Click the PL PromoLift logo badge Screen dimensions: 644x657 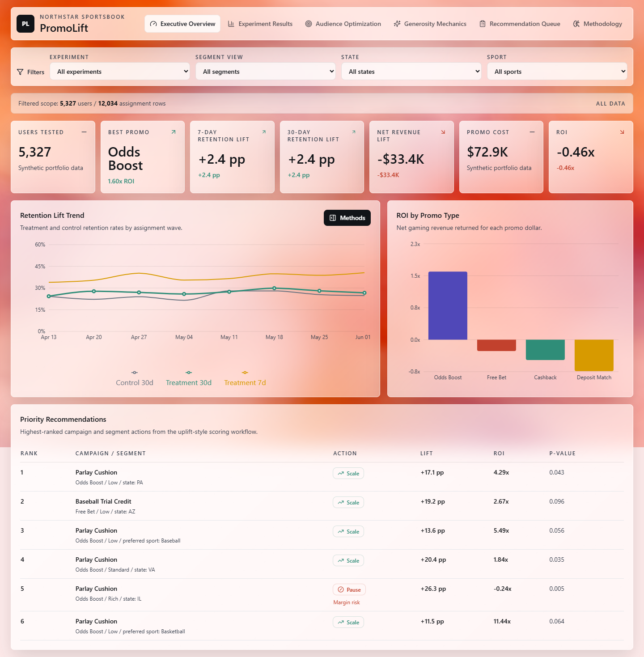25,24
